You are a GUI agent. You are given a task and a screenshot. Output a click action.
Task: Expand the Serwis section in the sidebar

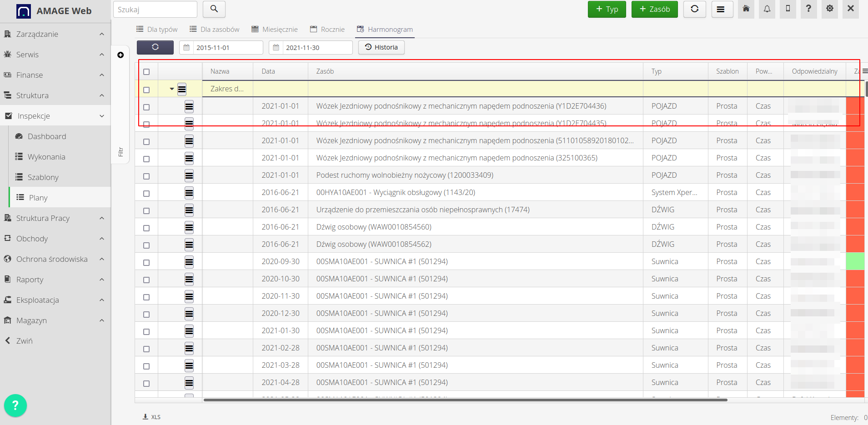[x=101, y=54]
